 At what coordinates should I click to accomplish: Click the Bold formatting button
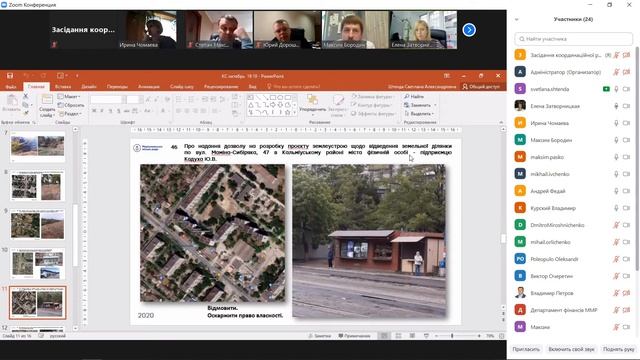pos(94,111)
